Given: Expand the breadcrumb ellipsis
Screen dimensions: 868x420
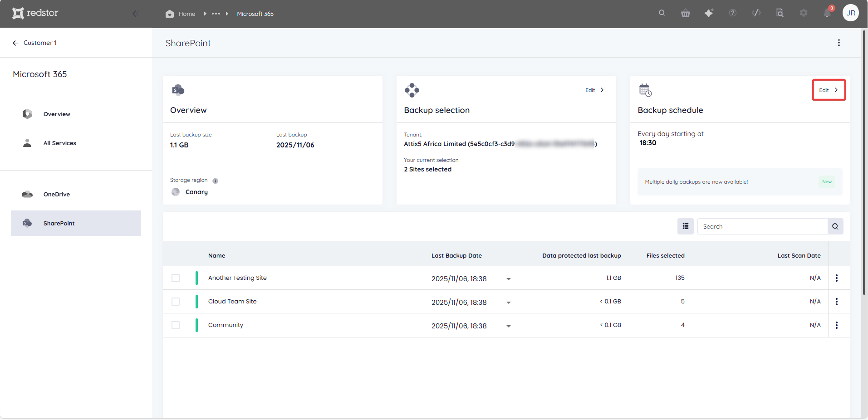Looking at the screenshot, I should pyautogui.click(x=216, y=14).
